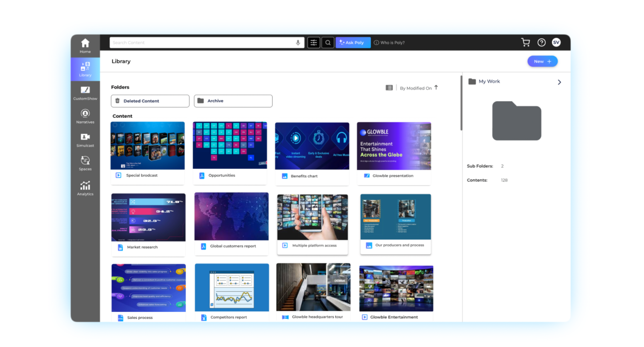
Task: Open Analytics in the sidebar
Action: (85, 188)
